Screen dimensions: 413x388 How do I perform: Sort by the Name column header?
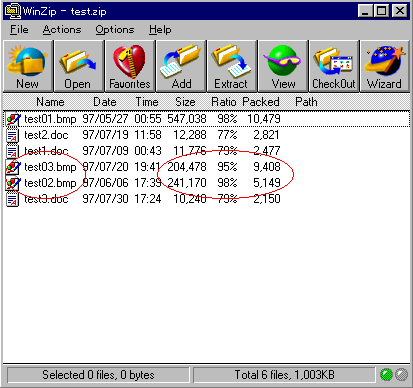(50, 102)
